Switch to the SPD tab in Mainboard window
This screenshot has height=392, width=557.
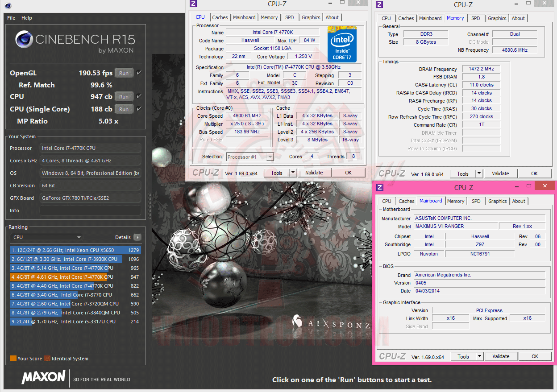[x=476, y=201]
